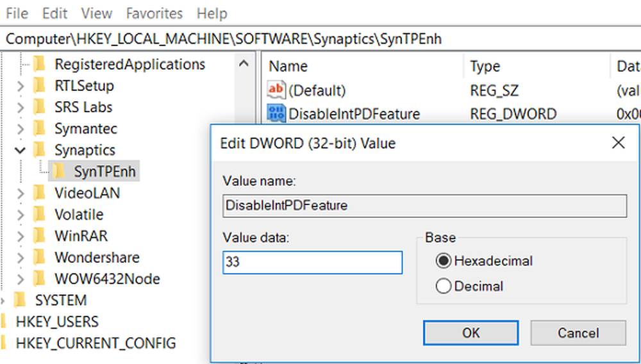Click Cancel in Edit DWORD dialog
This screenshot has height=364, width=641.
(x=578, y=333)
